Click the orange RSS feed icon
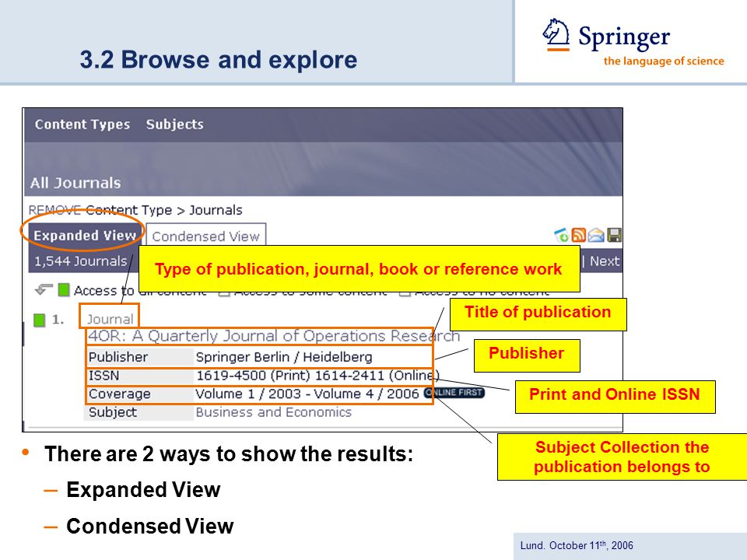747x560 pixels. [578, 235]
